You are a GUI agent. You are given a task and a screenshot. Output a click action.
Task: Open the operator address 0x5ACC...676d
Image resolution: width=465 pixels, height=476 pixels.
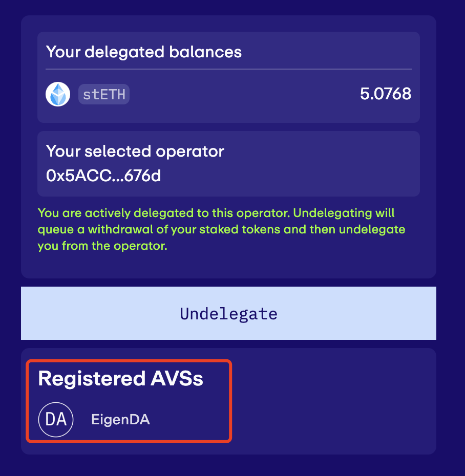103,176
